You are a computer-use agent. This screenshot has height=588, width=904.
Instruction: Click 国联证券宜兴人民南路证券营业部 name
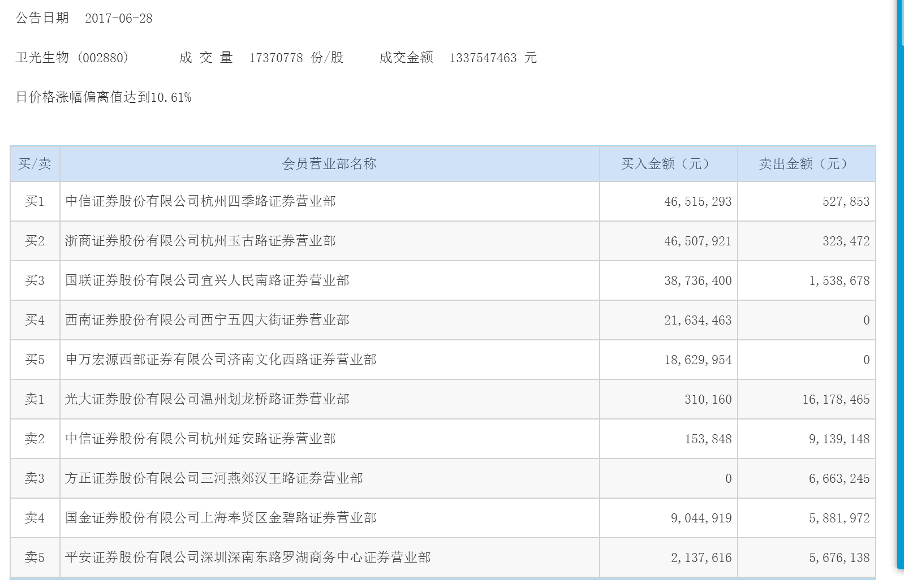coord(208,280)
